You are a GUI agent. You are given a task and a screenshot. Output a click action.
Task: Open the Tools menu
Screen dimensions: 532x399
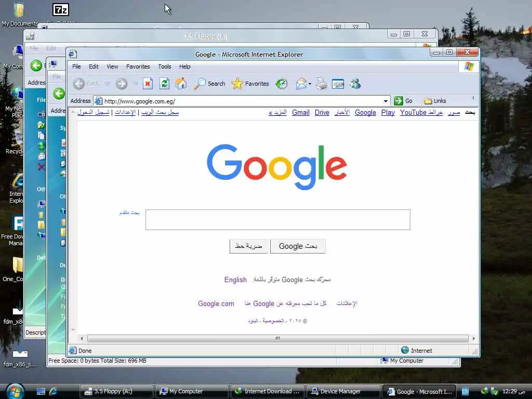point(165,66)
